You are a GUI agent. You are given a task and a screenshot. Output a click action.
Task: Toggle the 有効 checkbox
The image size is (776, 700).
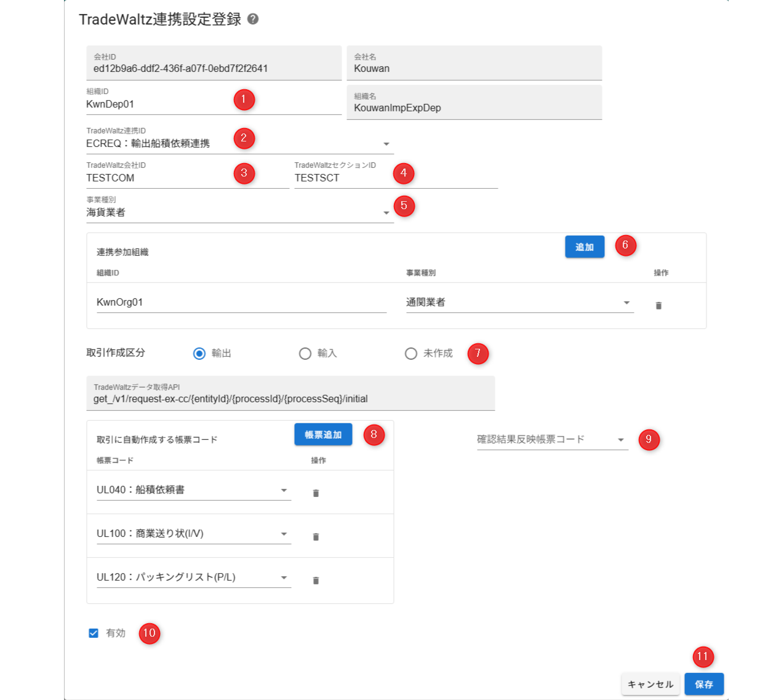(94, 633)
